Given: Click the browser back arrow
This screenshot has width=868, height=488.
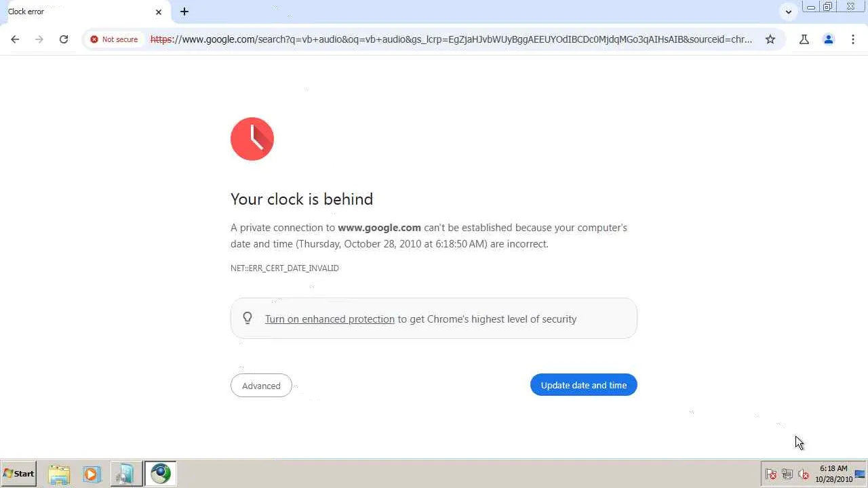Looking at the screenshot, I should coord(15,39).
